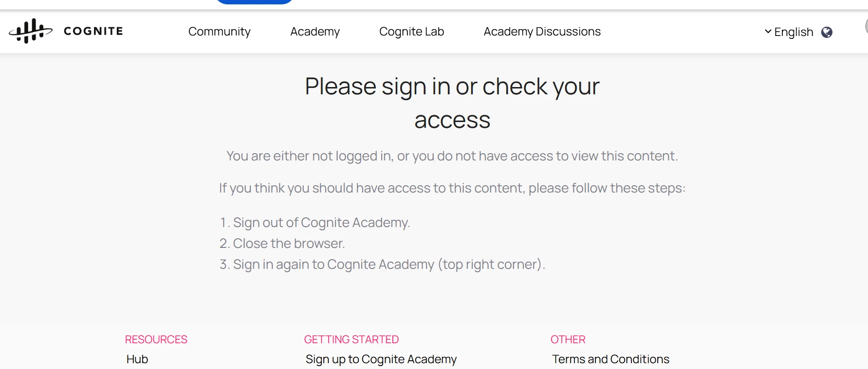
Task: Open the Community menu item
Action: point(219,32)
